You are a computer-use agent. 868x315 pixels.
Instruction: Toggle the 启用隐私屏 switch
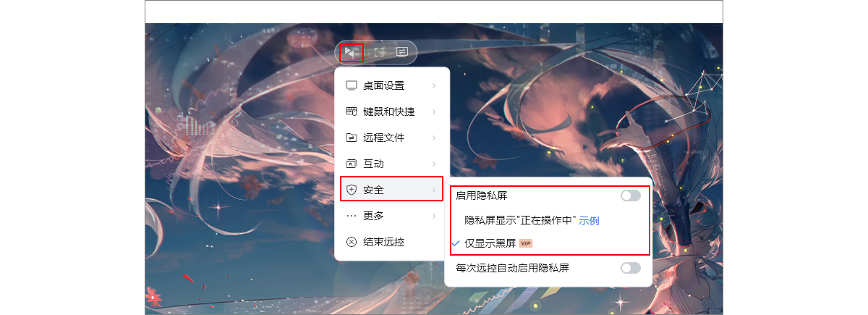point(631,196)
